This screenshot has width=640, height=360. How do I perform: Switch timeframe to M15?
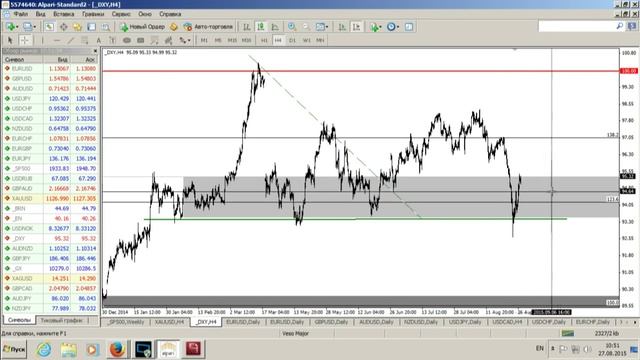click(x=232, y=40)
